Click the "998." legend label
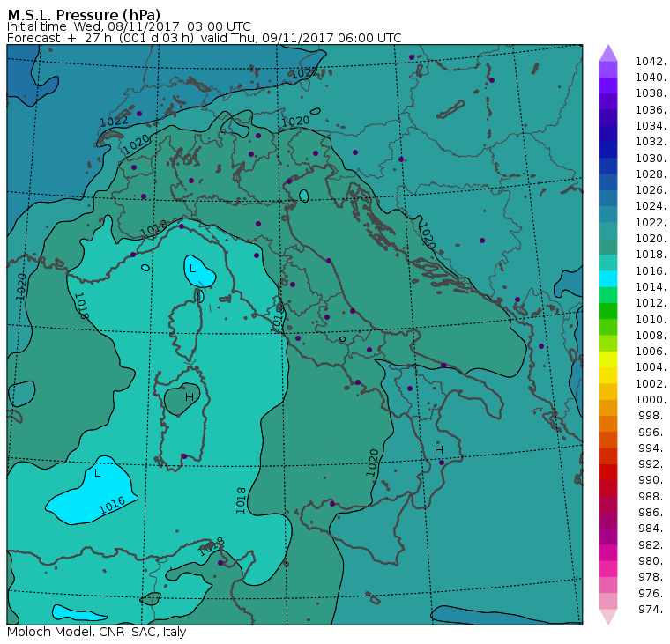Screen dimensions: 670x644 [x=652, y=416]
